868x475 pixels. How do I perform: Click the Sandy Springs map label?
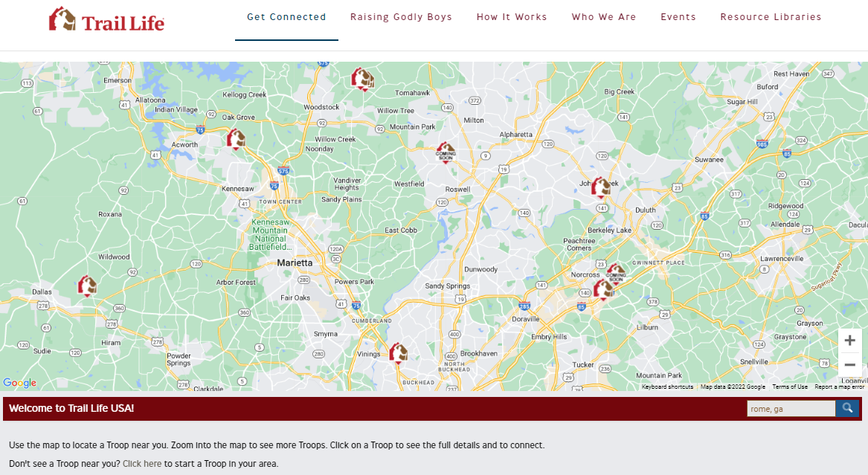pyautogui.click(x=447, y=286)
